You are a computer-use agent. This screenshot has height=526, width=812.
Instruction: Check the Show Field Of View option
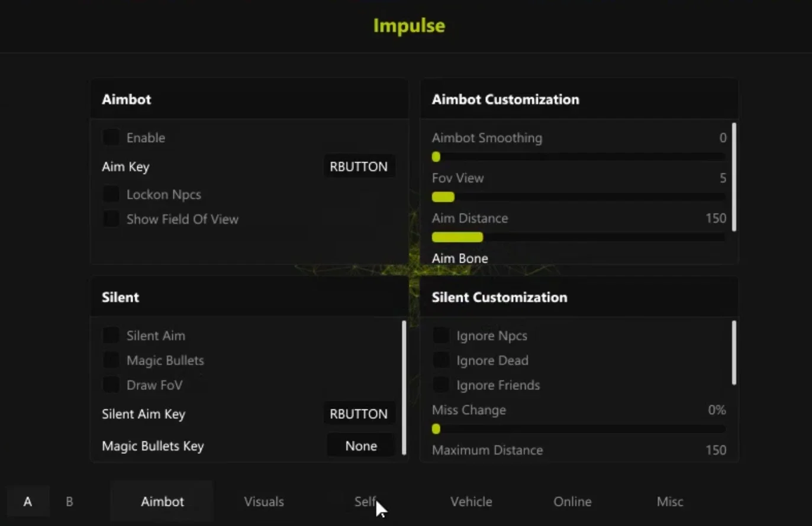coord(111,219)
